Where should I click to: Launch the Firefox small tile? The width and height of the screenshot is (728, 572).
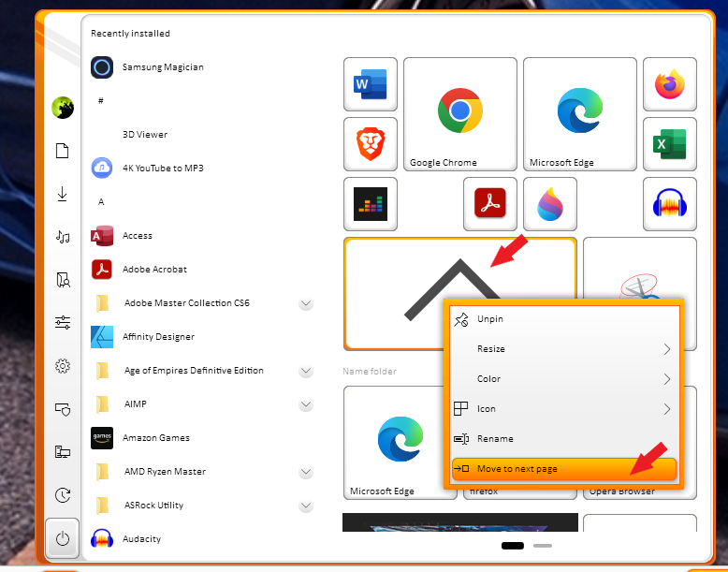[669, 84]
